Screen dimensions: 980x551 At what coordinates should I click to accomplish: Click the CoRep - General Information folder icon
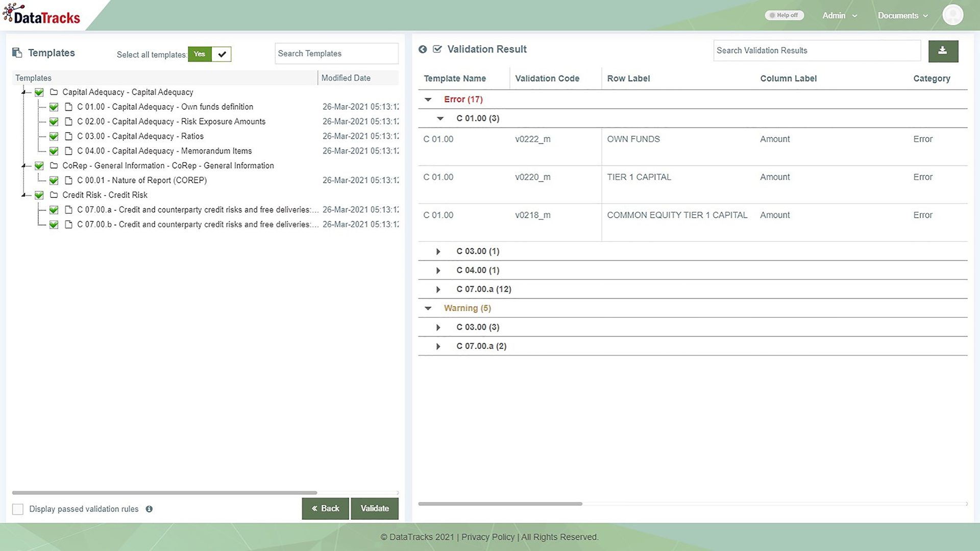[x=54, y=166]
